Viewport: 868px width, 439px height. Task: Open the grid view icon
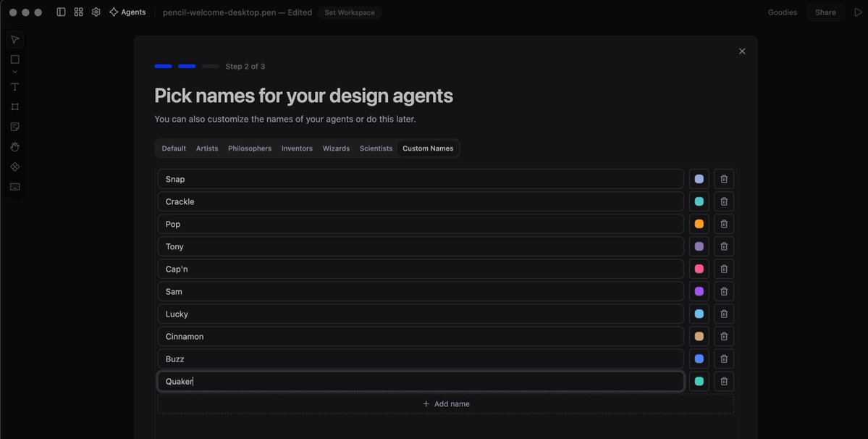79,12
